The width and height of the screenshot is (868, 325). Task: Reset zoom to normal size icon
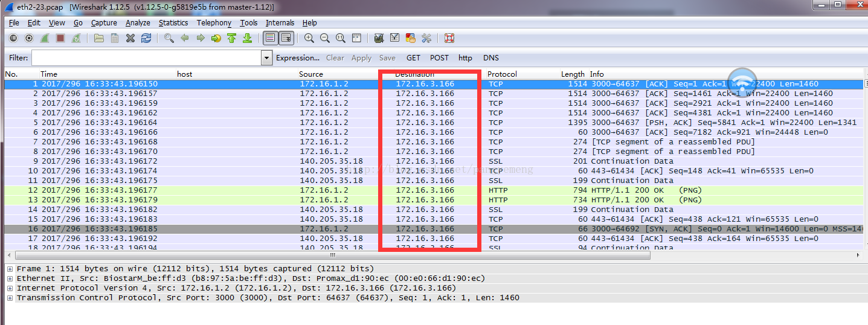point(341,38)
